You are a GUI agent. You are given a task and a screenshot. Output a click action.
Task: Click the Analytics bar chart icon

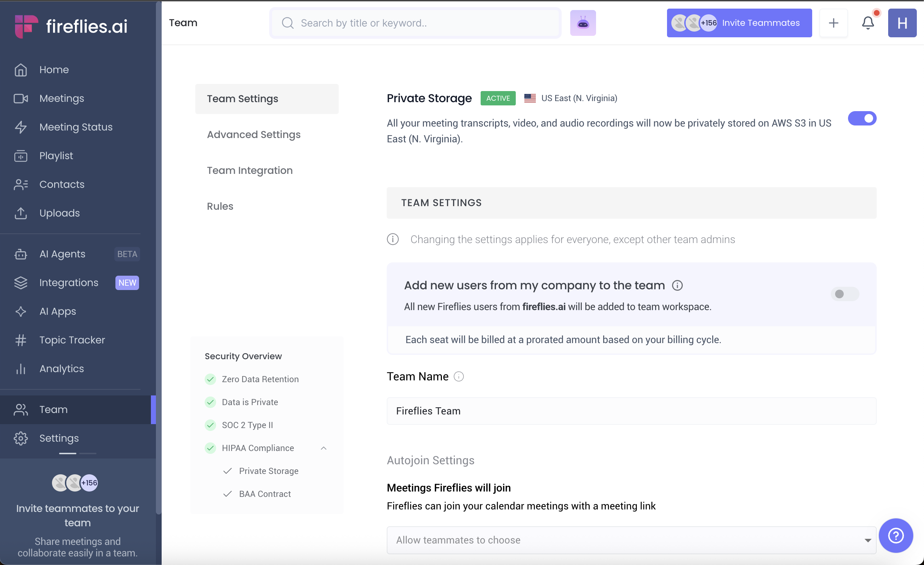21,369
